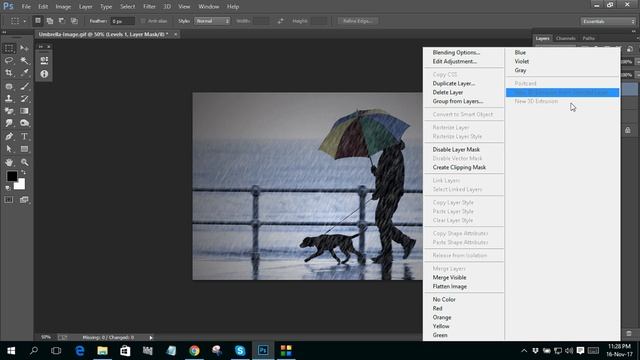Image resolution: width=640 pixels, height=360 pixels.
Task: Select the Move tool
Action: (24, 48)
